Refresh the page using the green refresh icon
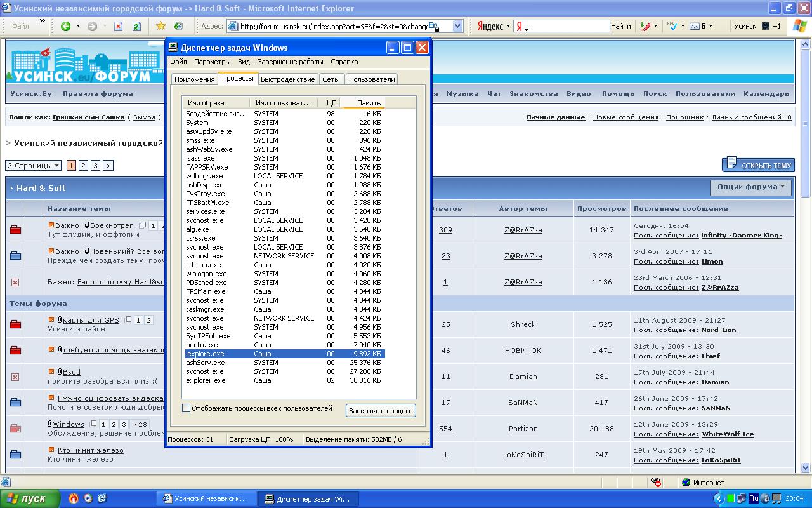 pos(136,26)
